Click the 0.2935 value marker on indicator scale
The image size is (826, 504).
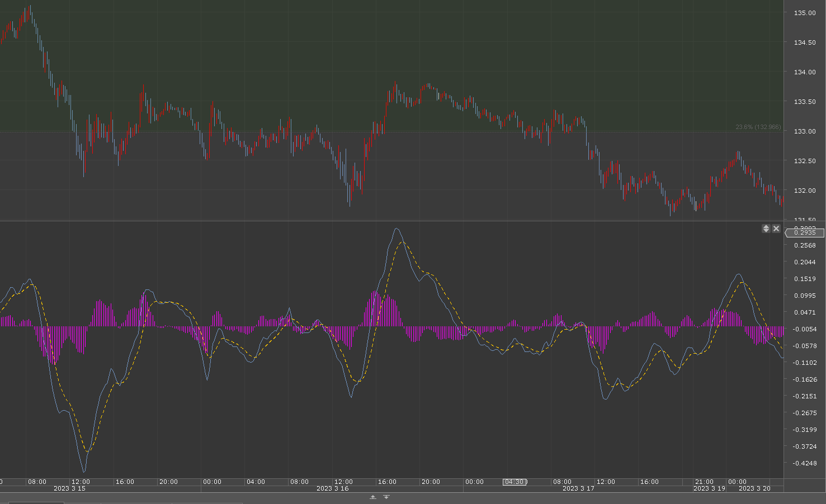click(805, 232)
